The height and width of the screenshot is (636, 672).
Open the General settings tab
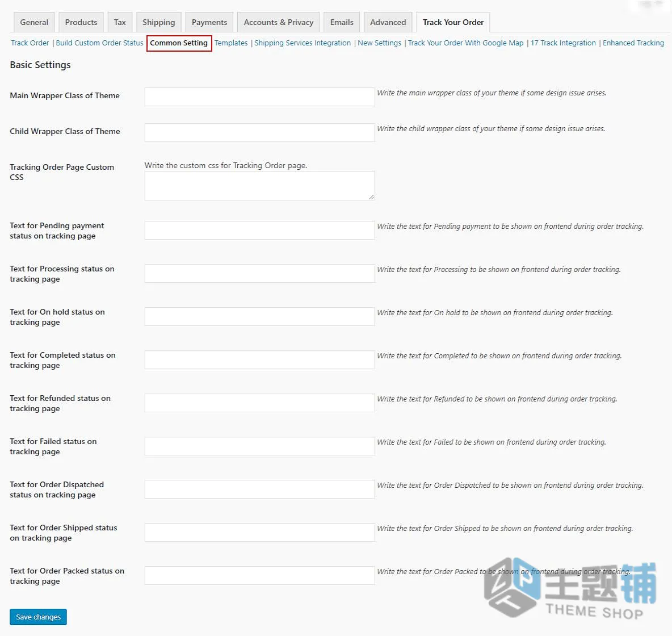click(34, 22)
